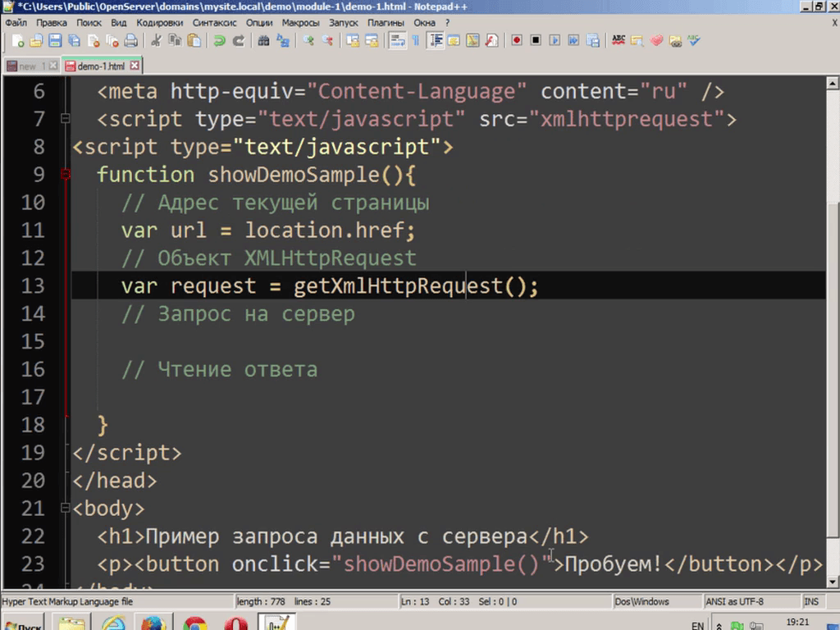
Task: Open the Правка menu
Action: 52,23
